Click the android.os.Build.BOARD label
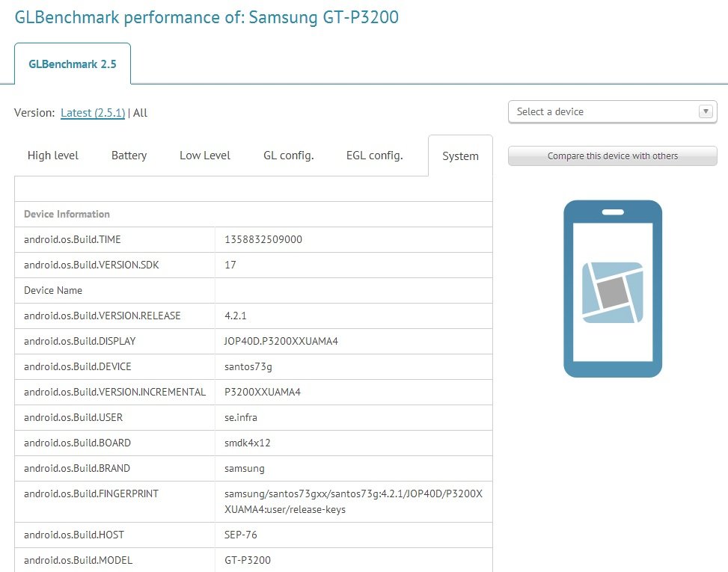The image size is (728, 572). 78,443
